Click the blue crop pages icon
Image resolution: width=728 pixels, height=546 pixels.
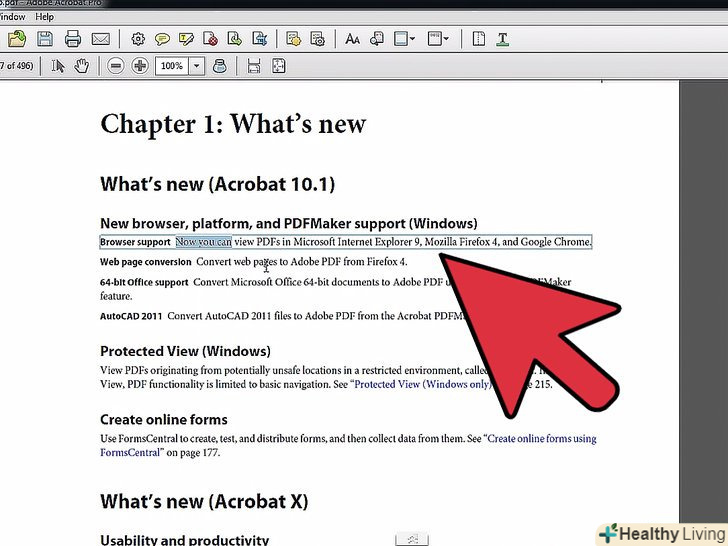(x=260, y=39)
